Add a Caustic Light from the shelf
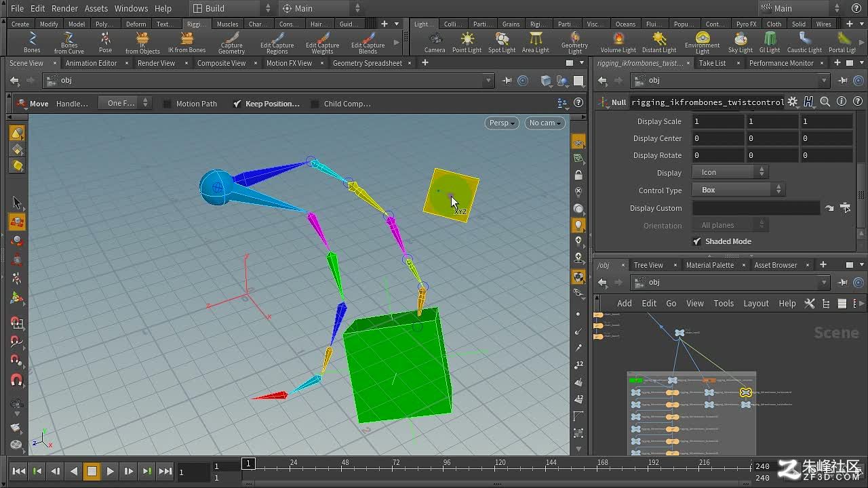The width and height of the screenshot is (868, 488). click(804, 43)
